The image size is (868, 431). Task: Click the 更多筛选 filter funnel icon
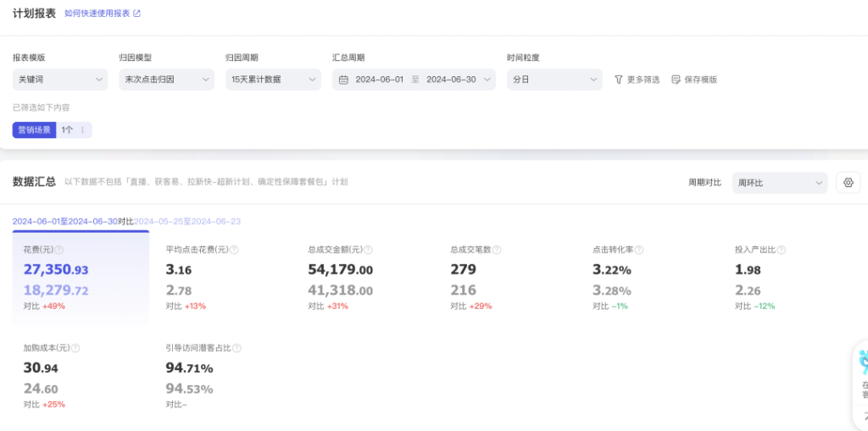pos(618,80)
